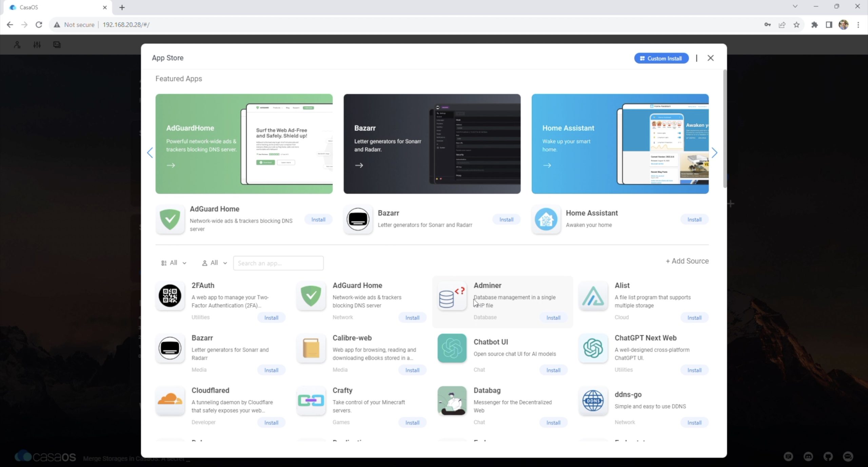Close the App Store dialog
The width and height of the screenshot is (868, 467).
[710, 58]
